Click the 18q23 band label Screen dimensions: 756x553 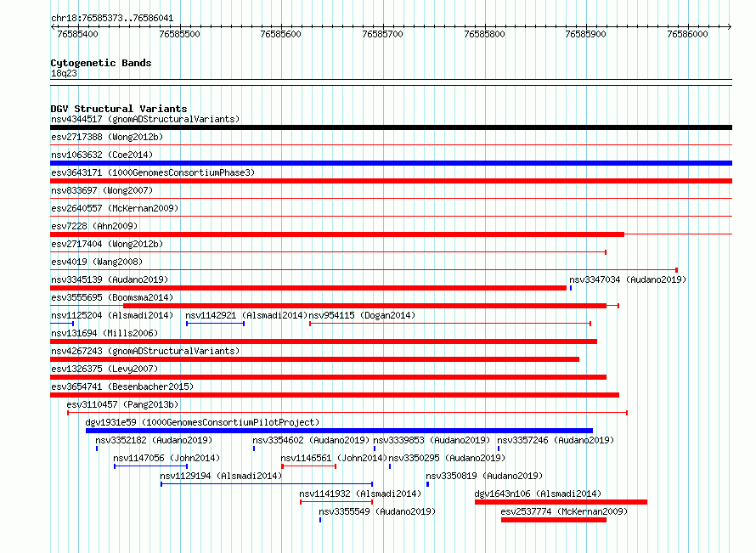(64, 73)
